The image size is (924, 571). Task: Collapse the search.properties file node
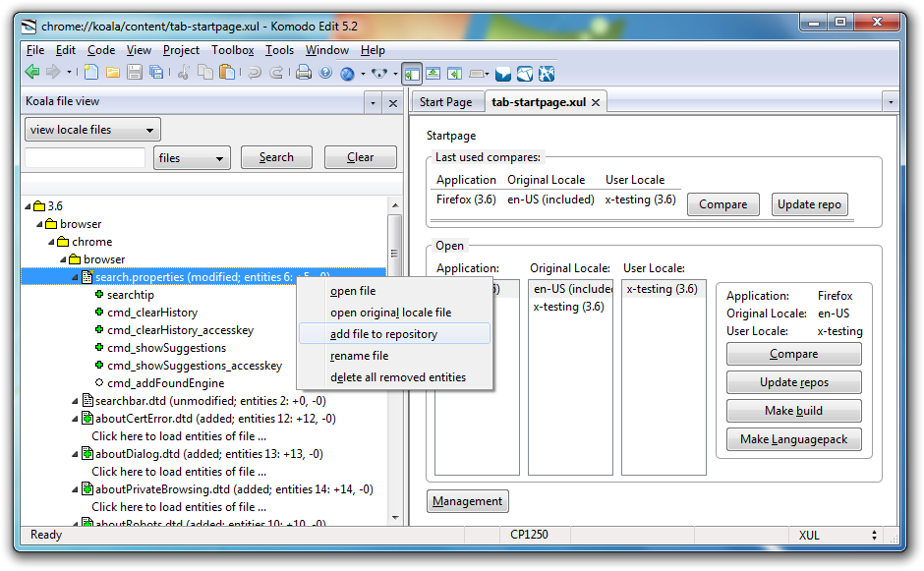click(75, 277)
